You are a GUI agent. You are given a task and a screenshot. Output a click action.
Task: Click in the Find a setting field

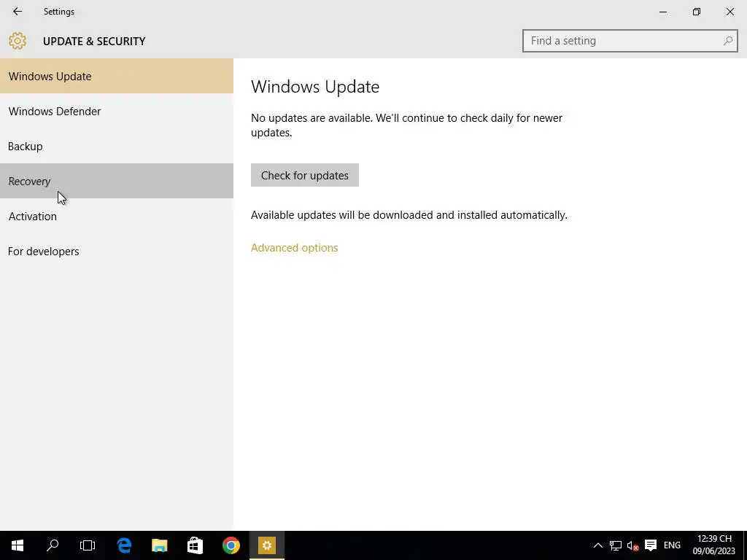pos(630,41)
